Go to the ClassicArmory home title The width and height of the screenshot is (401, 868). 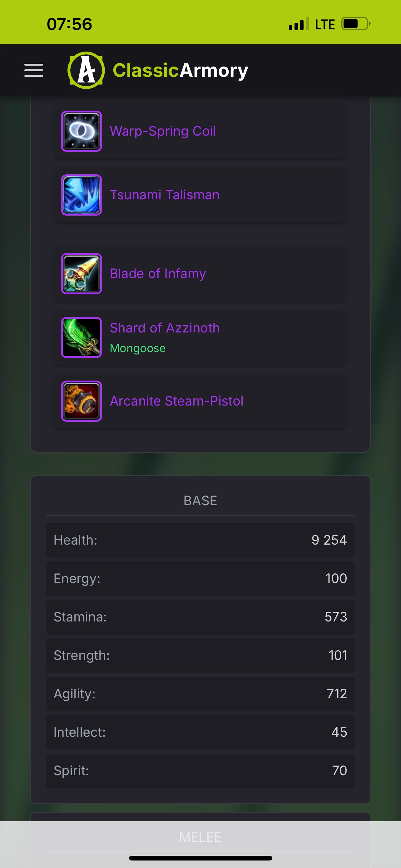pos(181,70)
